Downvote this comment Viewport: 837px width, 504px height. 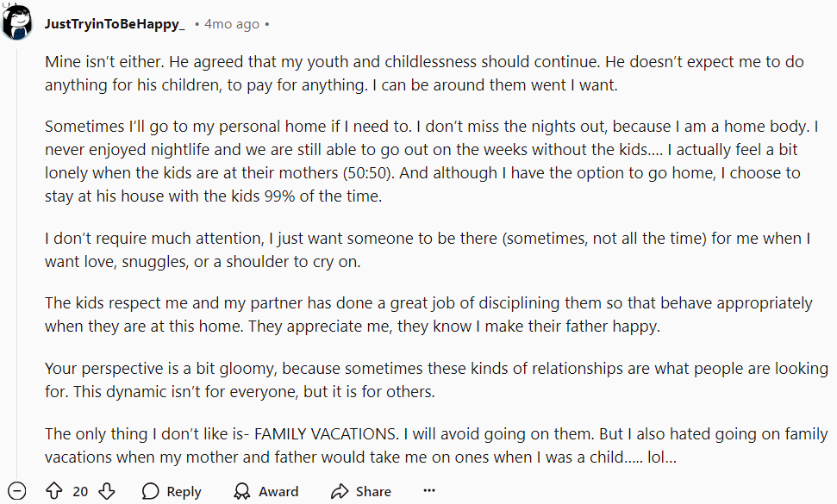(x=107, y=491)
